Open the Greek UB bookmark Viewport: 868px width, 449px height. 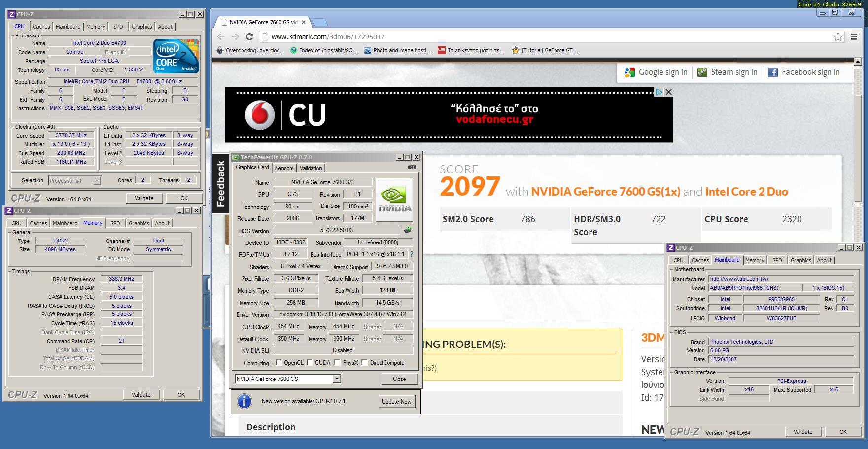pos(471,50)
